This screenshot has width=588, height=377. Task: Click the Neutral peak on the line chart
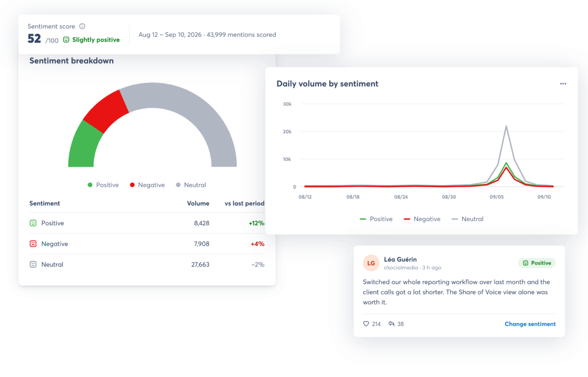pos(506,126)
